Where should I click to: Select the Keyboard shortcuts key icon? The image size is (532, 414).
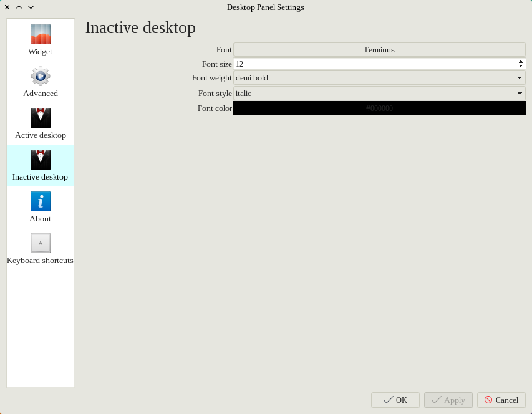[41, 243]
